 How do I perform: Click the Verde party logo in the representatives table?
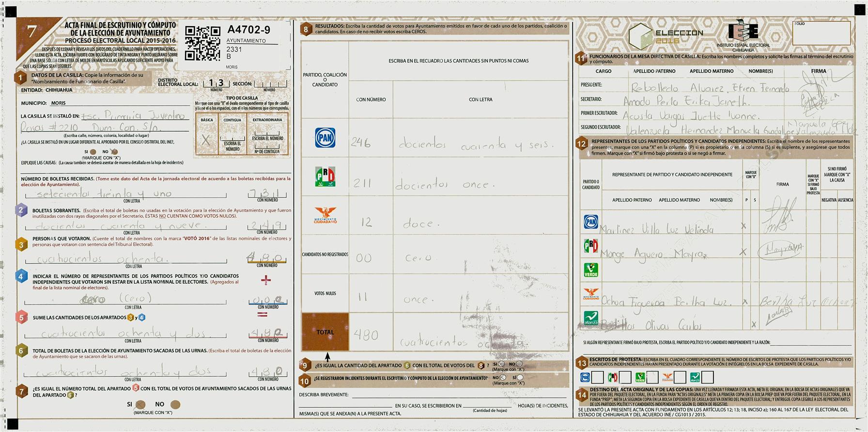tap(591, 270)
